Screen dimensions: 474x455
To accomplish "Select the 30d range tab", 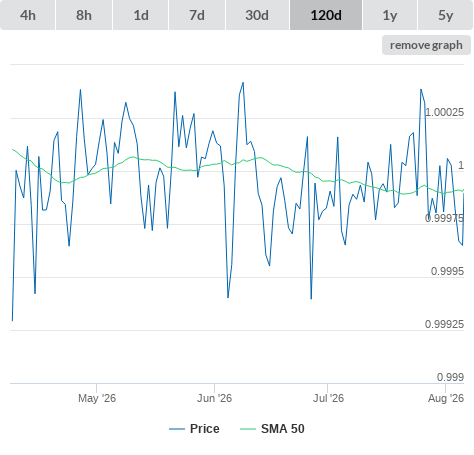I will [x=257, y=15].
